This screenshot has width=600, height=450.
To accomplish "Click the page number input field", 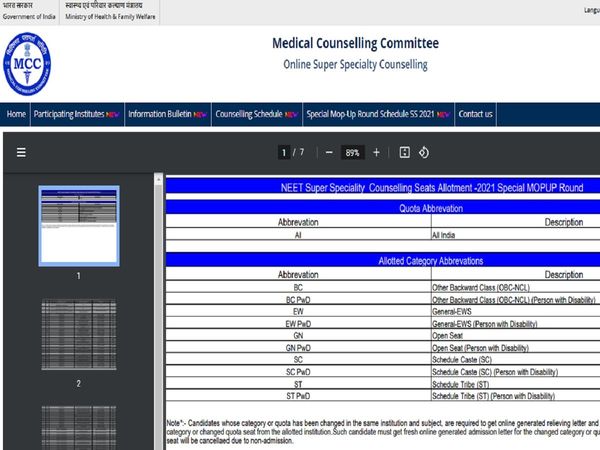I will tap(284, 153).
